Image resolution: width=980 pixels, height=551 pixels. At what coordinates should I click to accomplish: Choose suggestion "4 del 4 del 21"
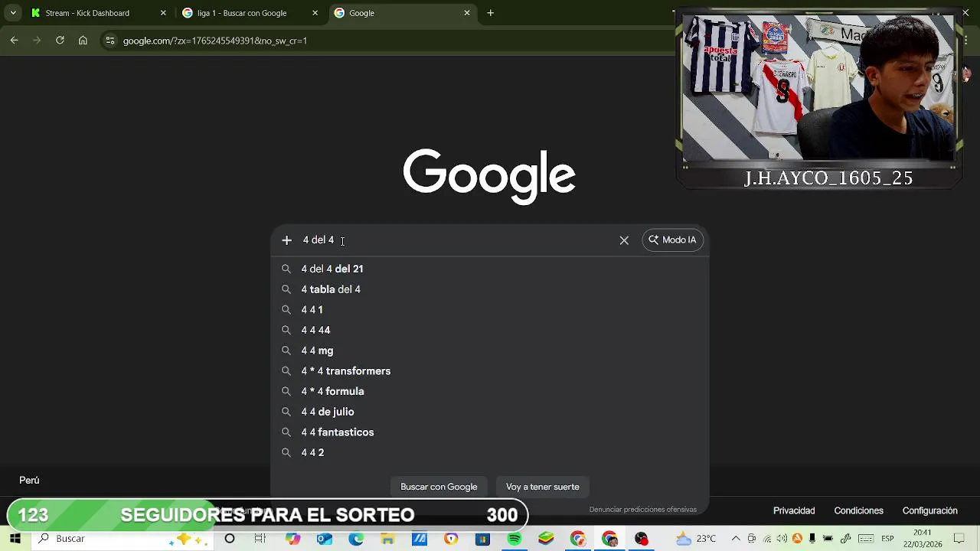coord(490,269)
